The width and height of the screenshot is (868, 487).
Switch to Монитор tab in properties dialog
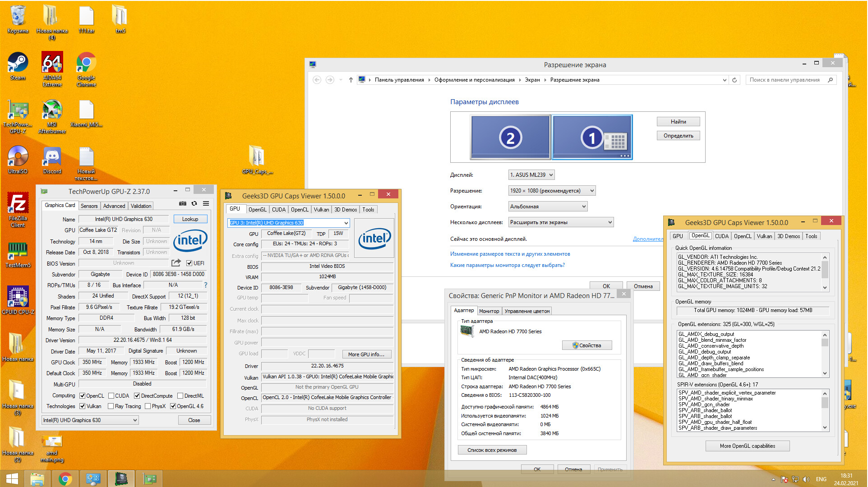(489, 311)
